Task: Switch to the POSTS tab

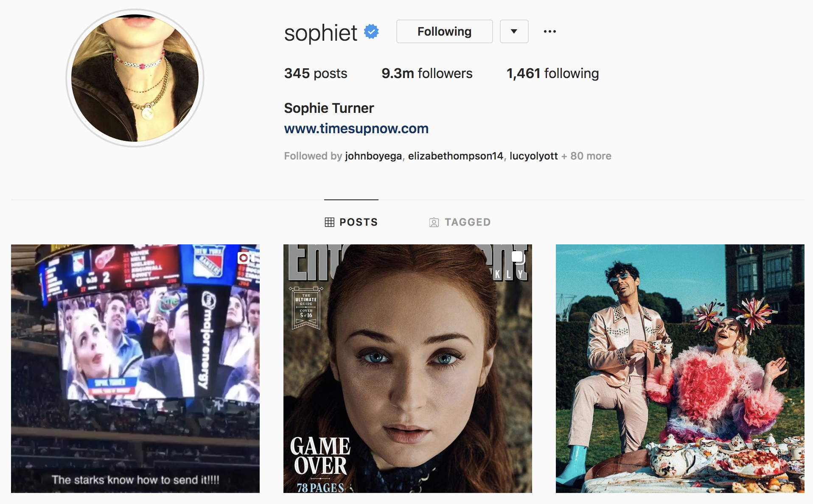Action: tap(351, 222)
